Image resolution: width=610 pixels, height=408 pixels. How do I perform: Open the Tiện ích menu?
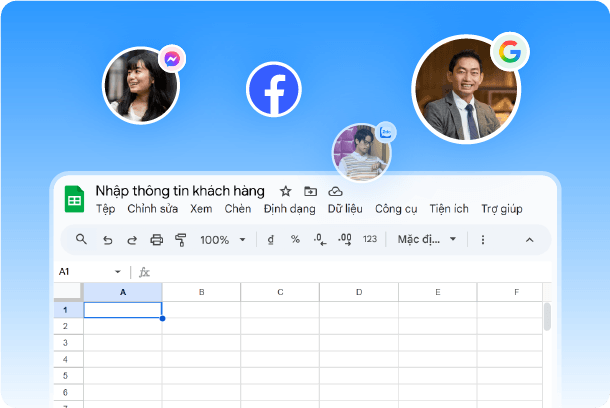click(x=449, y=209)
